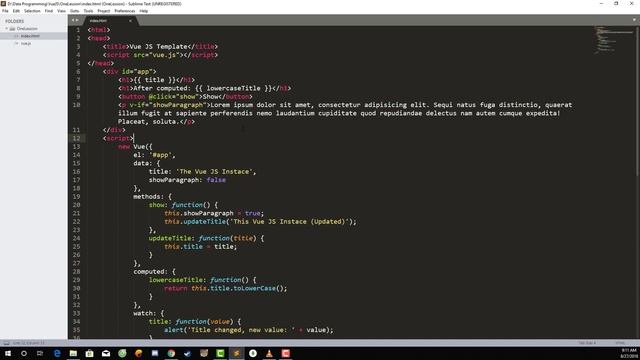Click 'this.showParagraph = true;' statement
Screen dimensions: 640x360
pos(214,213)
